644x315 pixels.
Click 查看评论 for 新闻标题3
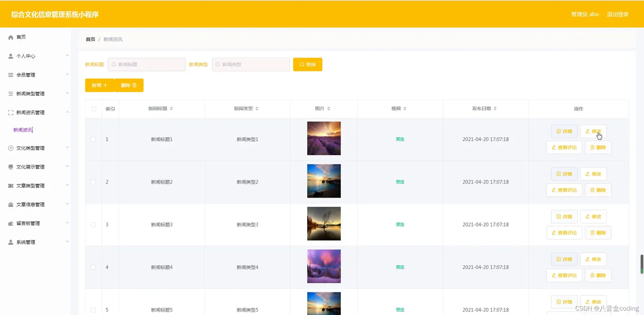click(564, 233)
